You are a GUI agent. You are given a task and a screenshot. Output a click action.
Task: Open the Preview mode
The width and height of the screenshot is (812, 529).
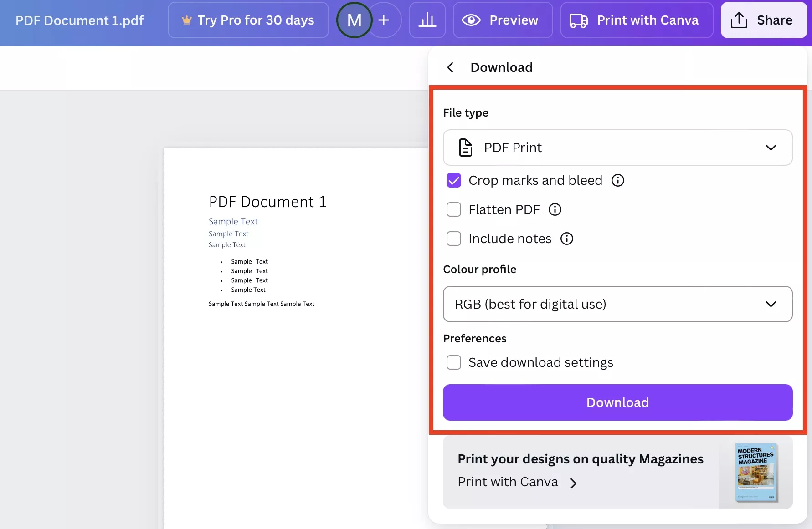pos(503,20)
